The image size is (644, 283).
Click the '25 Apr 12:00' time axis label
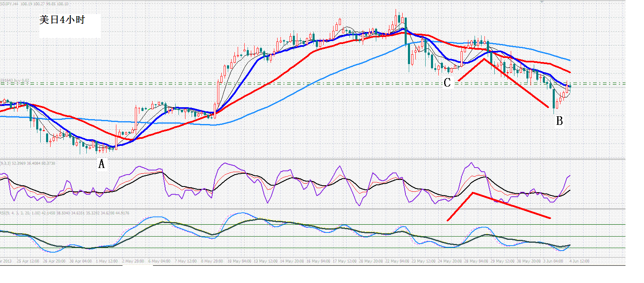click(28, 261)
